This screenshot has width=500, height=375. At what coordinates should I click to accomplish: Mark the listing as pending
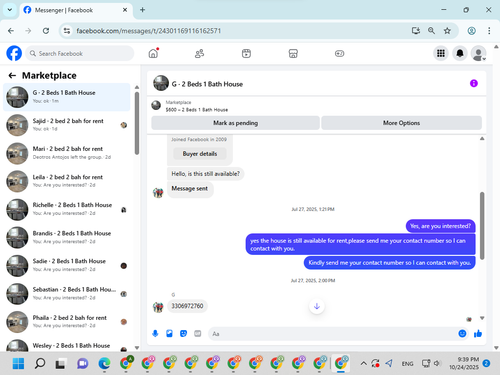(x=235, y=123)
